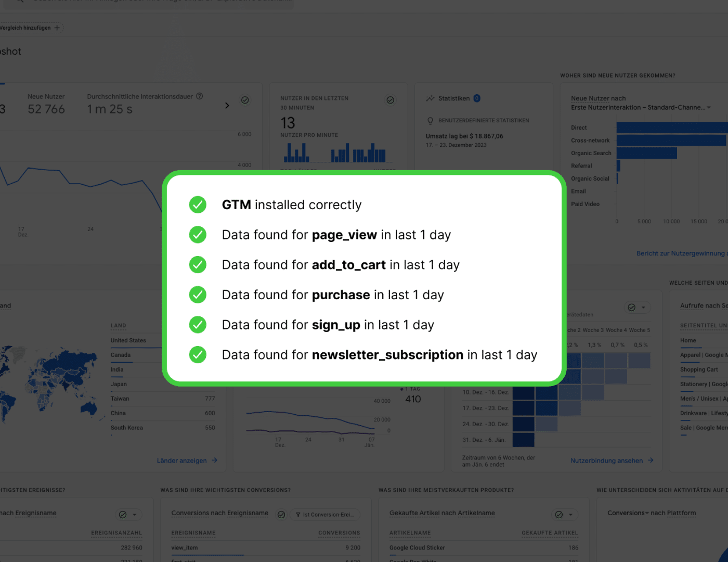The height and width of the screenshot is (562, 728).
Task: Click the Ist Conversion-Ereignis filter chip
Action: pyautogui.click(x=324, y=515)
